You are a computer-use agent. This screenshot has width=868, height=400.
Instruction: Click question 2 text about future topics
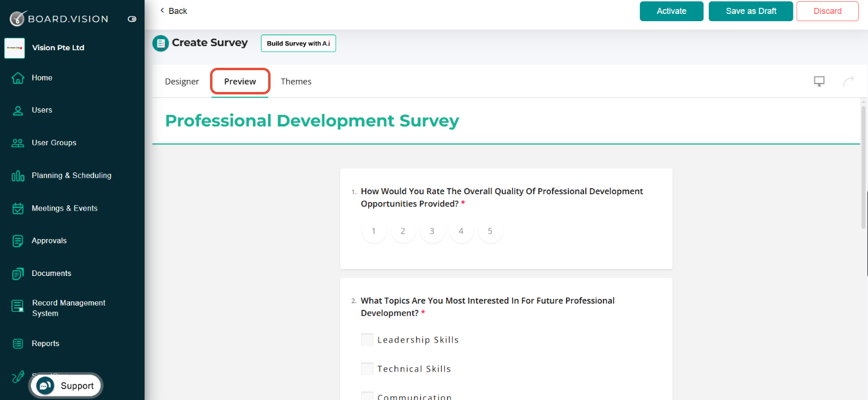(x=488, y=307)
